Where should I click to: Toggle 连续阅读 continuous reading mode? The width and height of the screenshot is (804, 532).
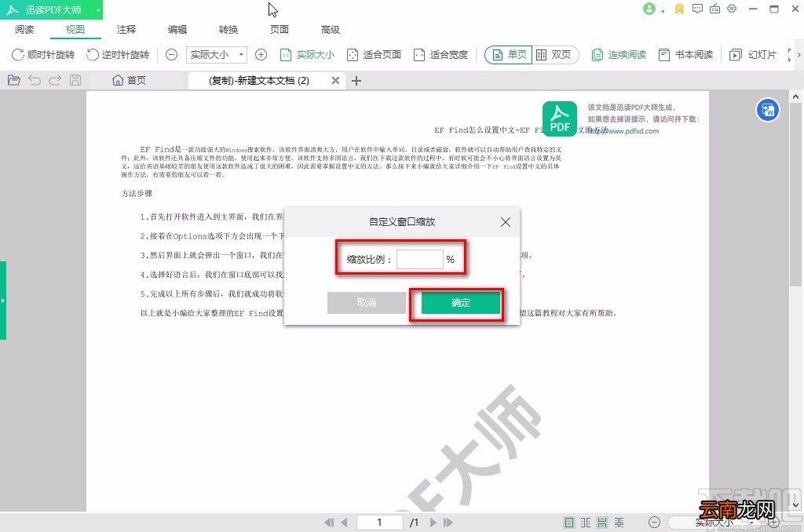619,55
